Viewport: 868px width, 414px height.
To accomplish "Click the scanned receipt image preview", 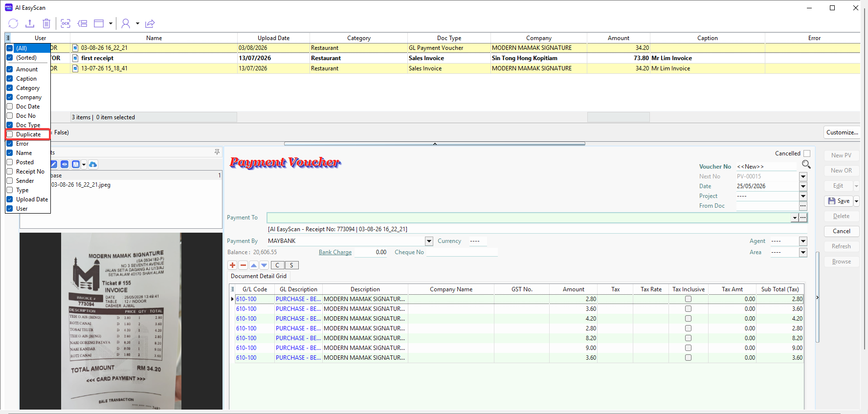I will point(121,321).
